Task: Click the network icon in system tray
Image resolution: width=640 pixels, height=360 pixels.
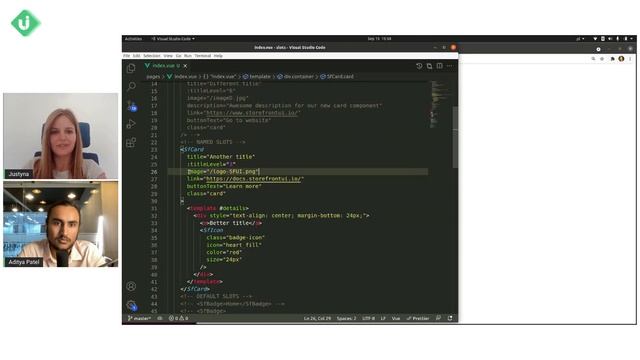Action: pyautogui.click(x=595, y=39)
